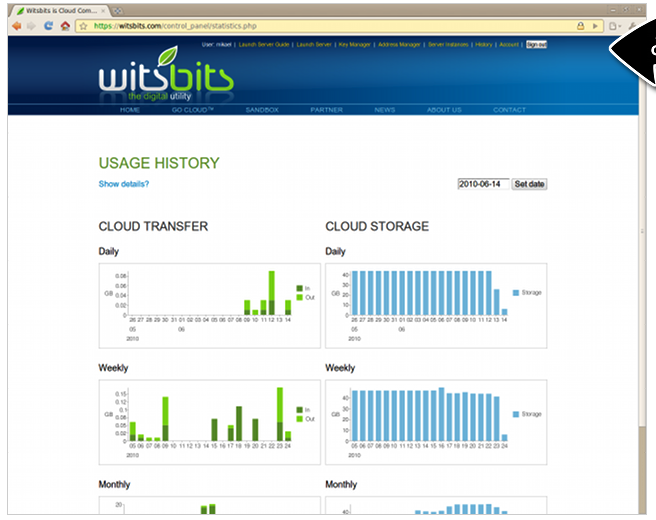The image size is (656, 520).
Task: Click the Out legend swatch in Weekly transfer chart
Action: [300, 419]
